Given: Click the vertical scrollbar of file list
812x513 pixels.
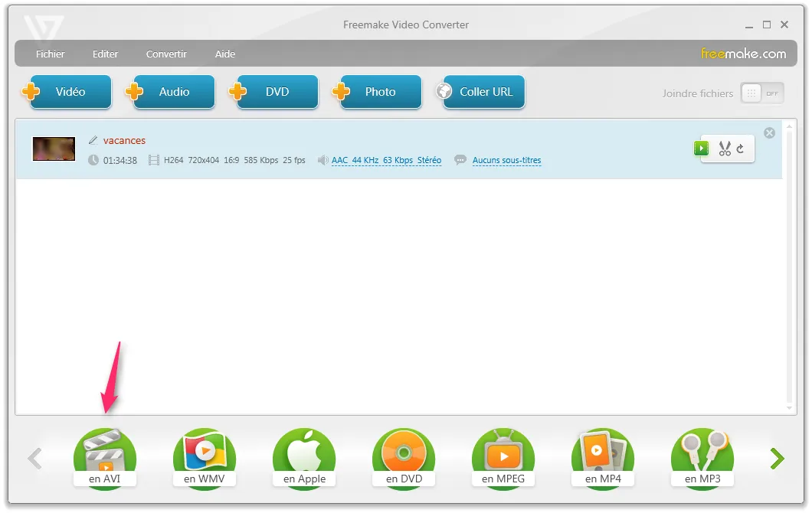Looking at the screenshot, I should [789, 266].
